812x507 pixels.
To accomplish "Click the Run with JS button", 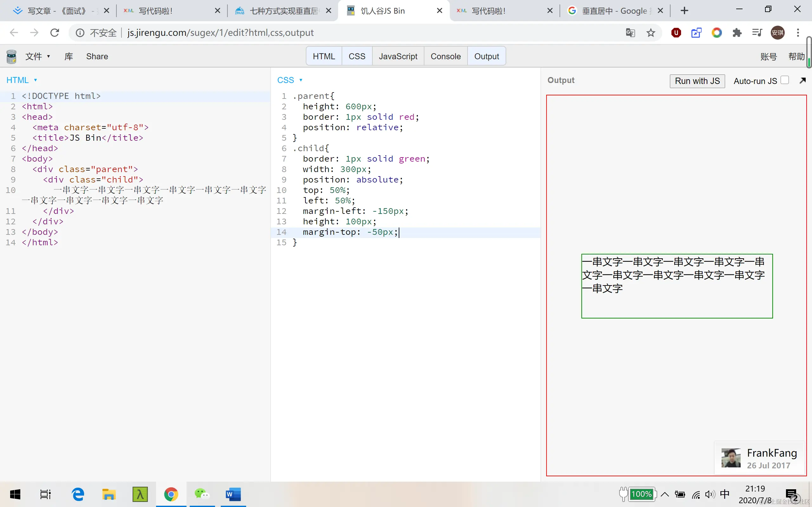I will pyautogui.click(x=697, y=81).
